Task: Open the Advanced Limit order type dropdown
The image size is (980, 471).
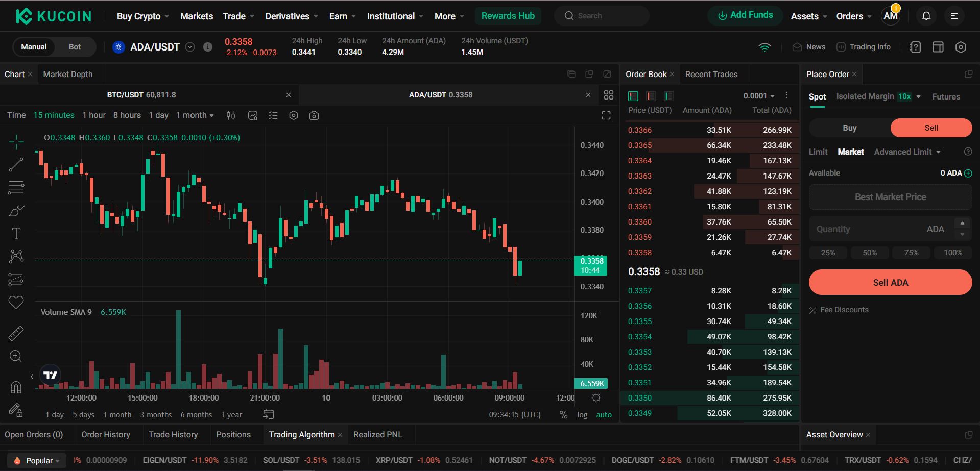Action: click(x=907, y=152)
